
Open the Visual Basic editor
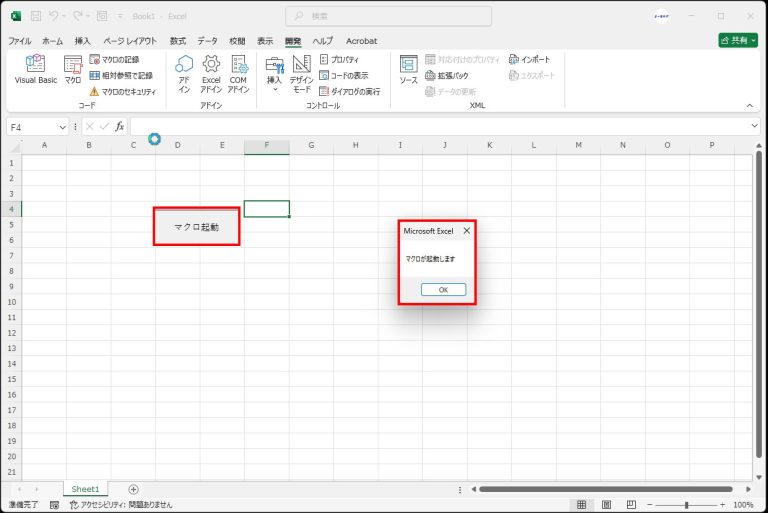point(35,69)
